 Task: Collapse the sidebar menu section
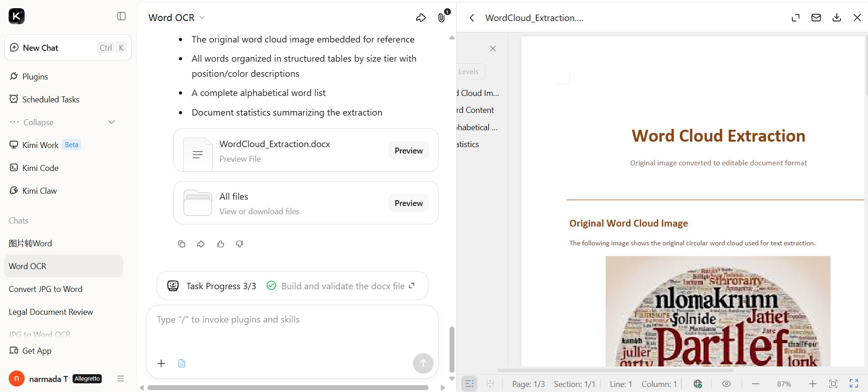pyautogui.click(x=63, y=122)
